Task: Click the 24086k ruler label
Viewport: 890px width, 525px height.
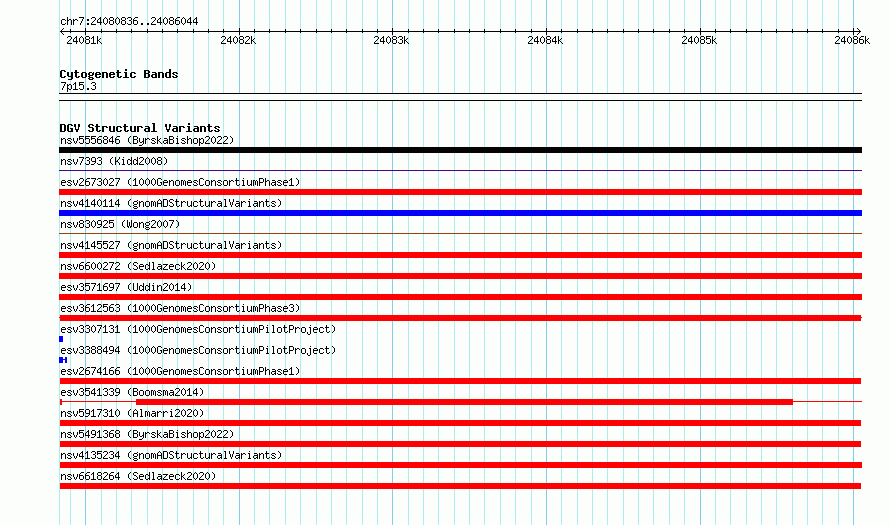Action: [852, 40]
